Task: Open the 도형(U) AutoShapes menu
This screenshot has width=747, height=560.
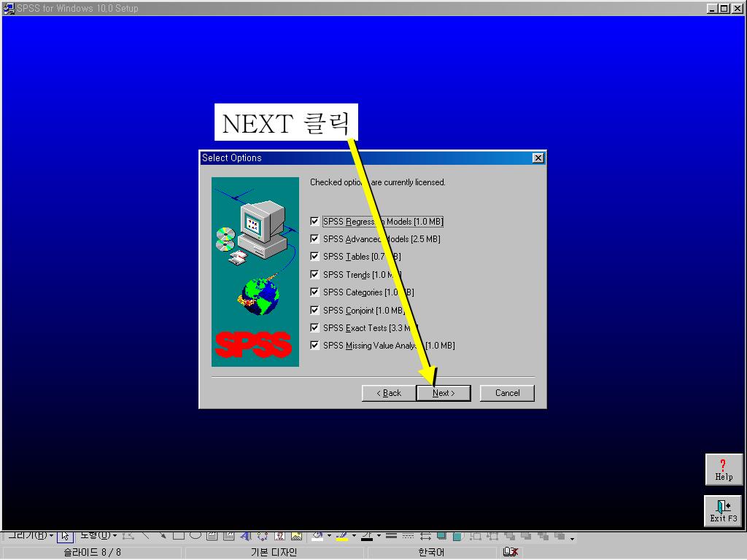Action: [98, 535]
